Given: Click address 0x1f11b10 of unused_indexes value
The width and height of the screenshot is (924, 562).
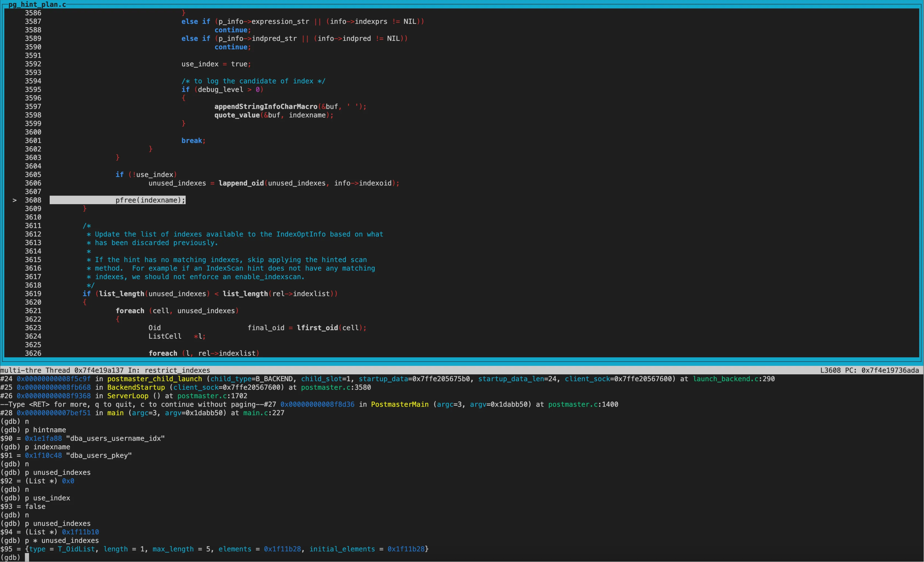Looking at the screenshot, I should point(80,532).
